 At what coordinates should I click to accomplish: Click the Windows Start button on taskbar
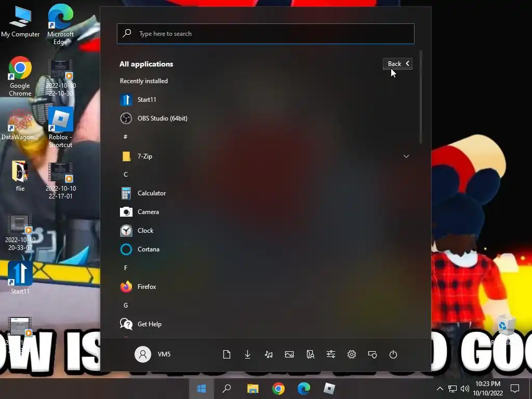coord(202,389)
